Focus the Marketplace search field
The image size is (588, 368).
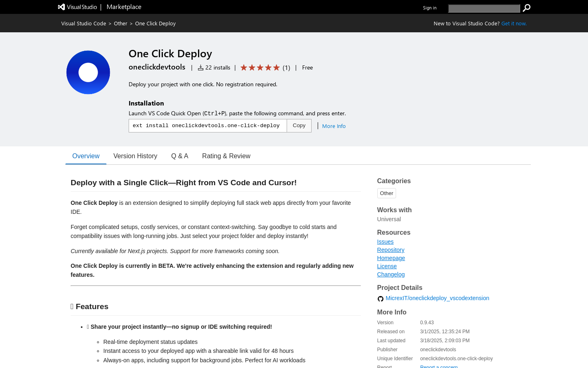(x=484, y=8)
